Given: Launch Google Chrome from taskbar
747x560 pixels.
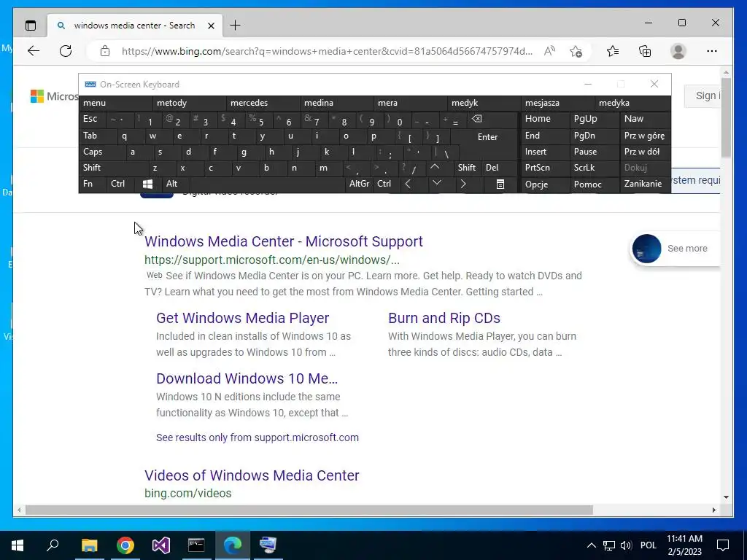Looking at the screenshot, I should (x=125, y=545).
